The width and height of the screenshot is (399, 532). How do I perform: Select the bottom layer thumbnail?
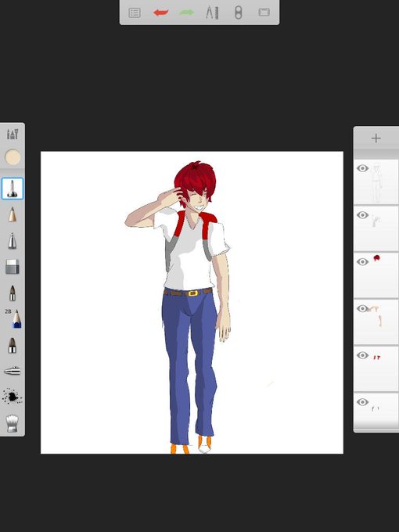(x=376, y=410)
